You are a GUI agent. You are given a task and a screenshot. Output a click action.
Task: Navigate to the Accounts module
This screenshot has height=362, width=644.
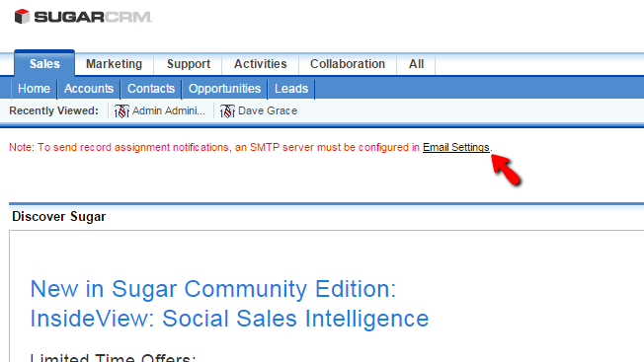(x=89, y=89)
